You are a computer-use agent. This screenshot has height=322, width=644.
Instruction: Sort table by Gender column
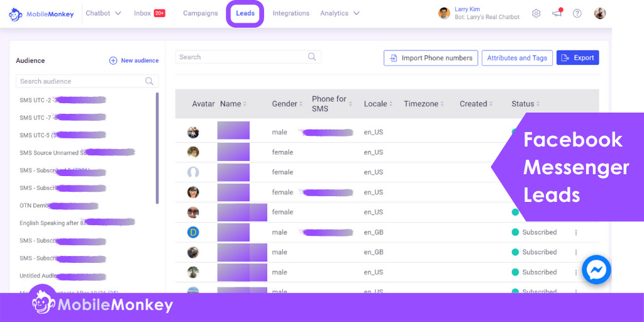tap(287, 104)
